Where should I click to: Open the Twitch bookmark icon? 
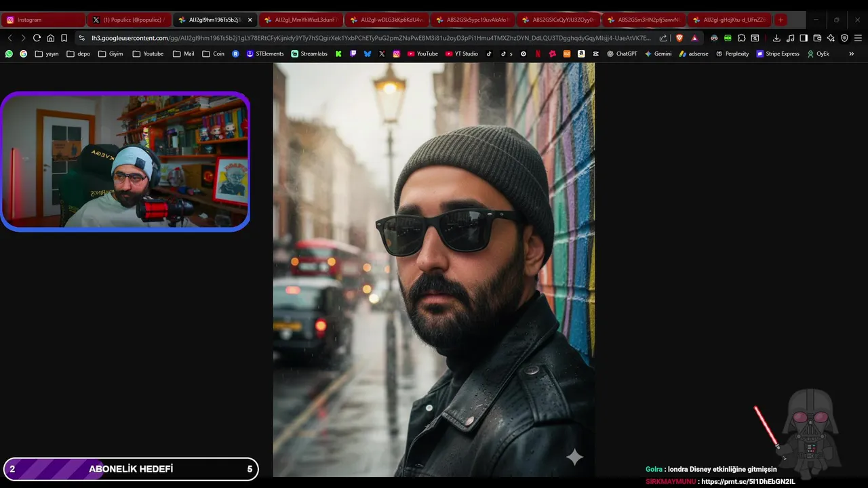pos(353,54)
